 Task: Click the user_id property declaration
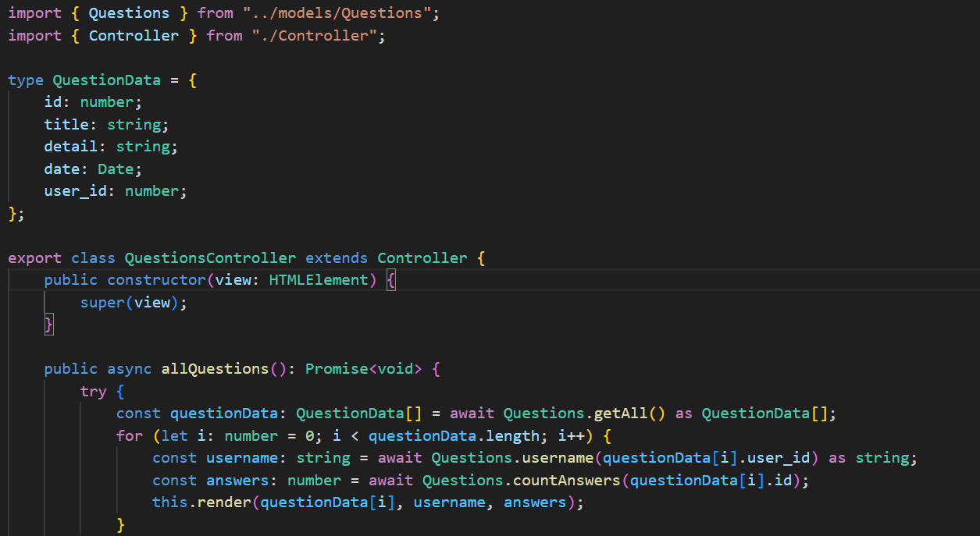point(74,190)
